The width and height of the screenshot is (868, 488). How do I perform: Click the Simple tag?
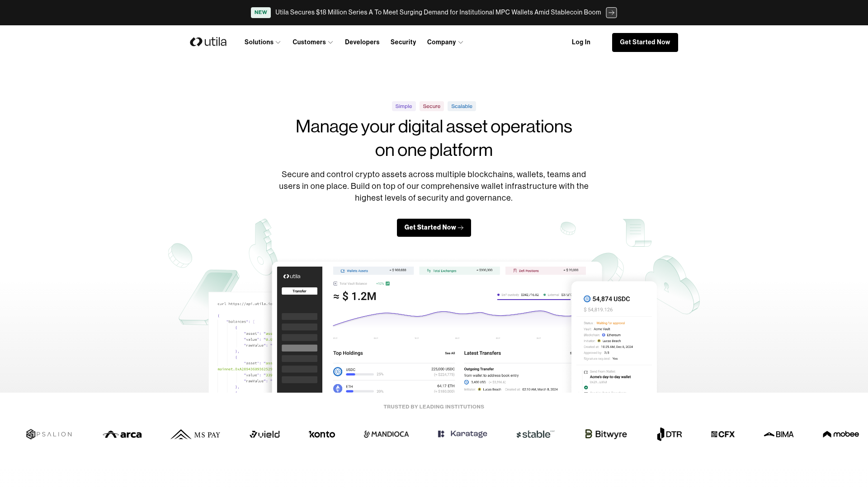pos(404,106)
